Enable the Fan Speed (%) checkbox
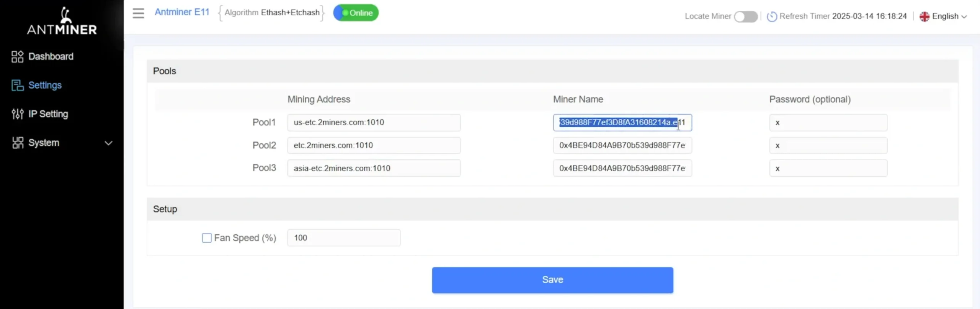This screenshot has width=980, height=309. coord(207,238)
